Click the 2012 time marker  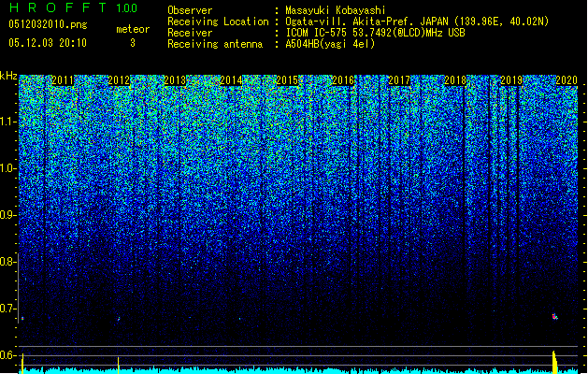119,80
